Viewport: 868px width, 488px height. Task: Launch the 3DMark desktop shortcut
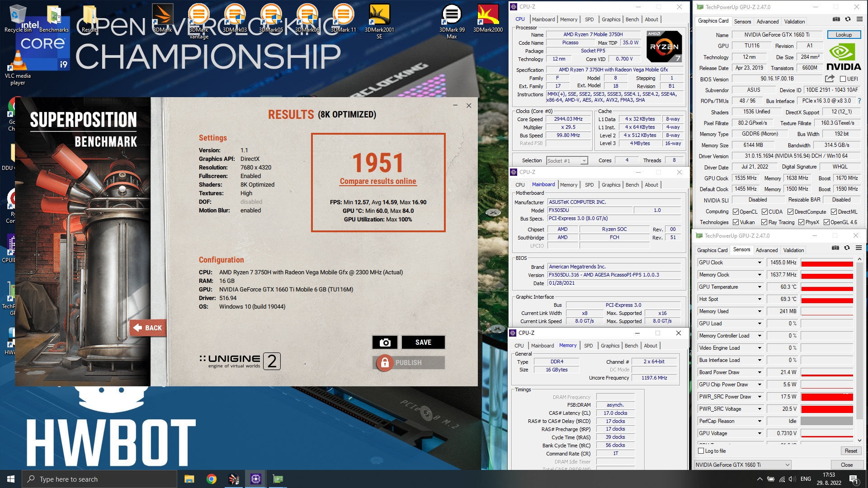(x=162, y=18)
